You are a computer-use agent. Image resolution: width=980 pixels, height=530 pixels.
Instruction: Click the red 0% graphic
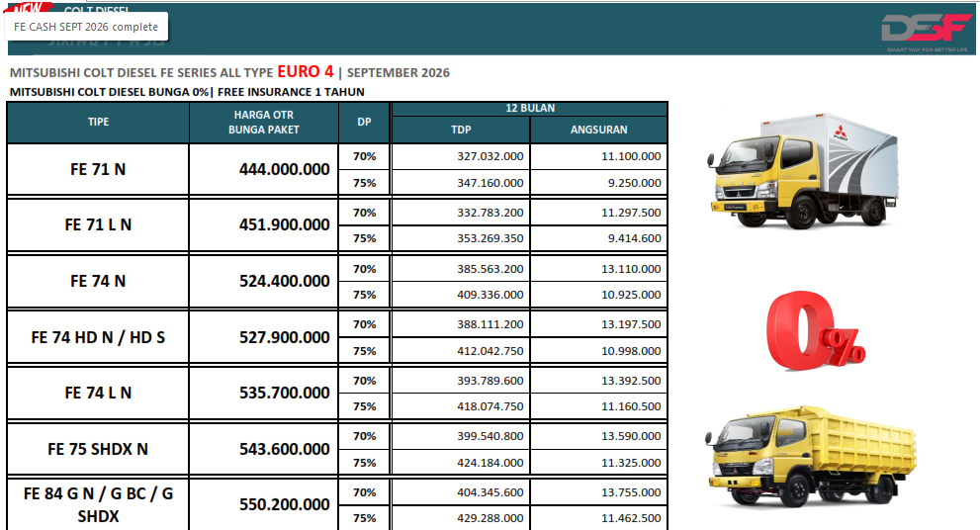point(815,330)
